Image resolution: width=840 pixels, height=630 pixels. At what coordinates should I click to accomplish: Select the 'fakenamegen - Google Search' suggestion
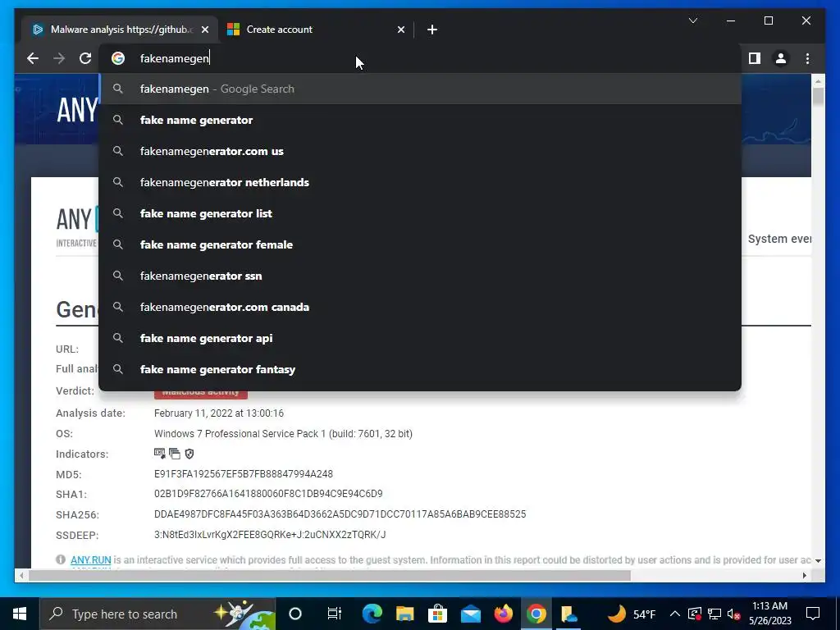click(x=420, y=89)
